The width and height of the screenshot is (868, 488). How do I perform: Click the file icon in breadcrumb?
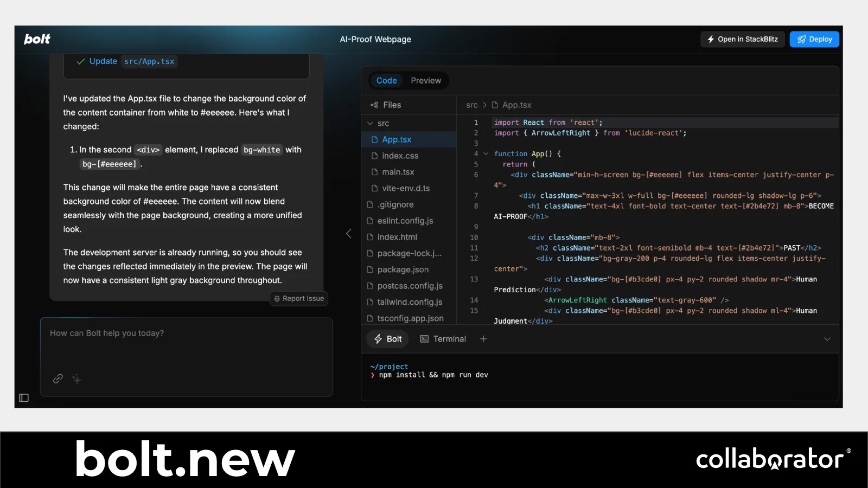(x=495, y=105)
